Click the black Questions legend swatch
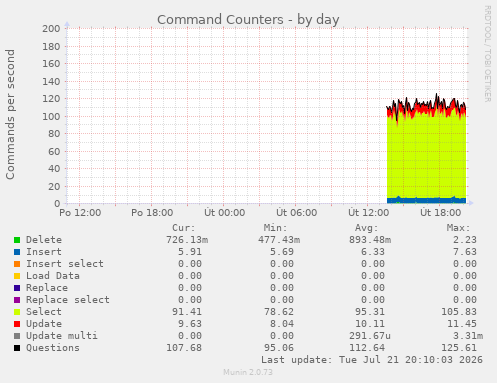 click(x=17, y=348)
